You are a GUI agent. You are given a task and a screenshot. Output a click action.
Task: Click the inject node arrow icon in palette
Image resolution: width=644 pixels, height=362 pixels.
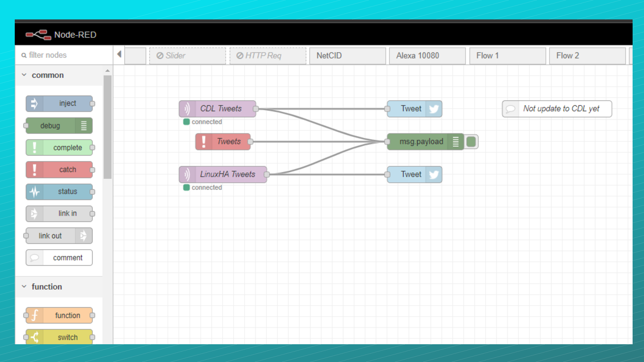tap(34, 104)
